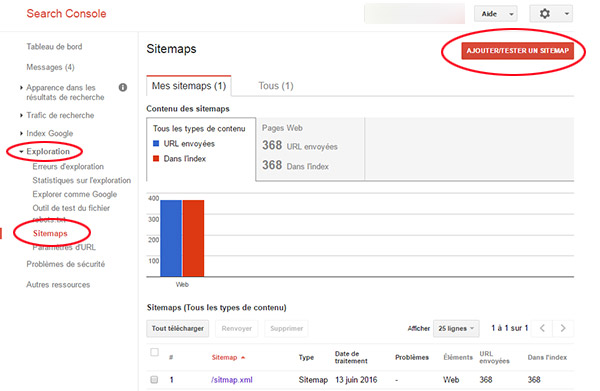Click the Éléments column header
This screenshot has height=391, width=600.
(x=458, y=357)
